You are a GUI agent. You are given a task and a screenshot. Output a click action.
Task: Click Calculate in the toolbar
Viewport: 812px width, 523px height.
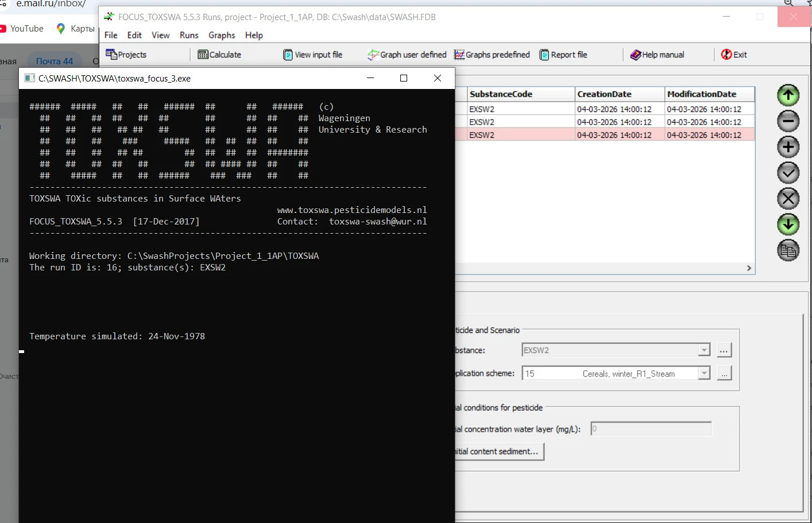point(219,55)
